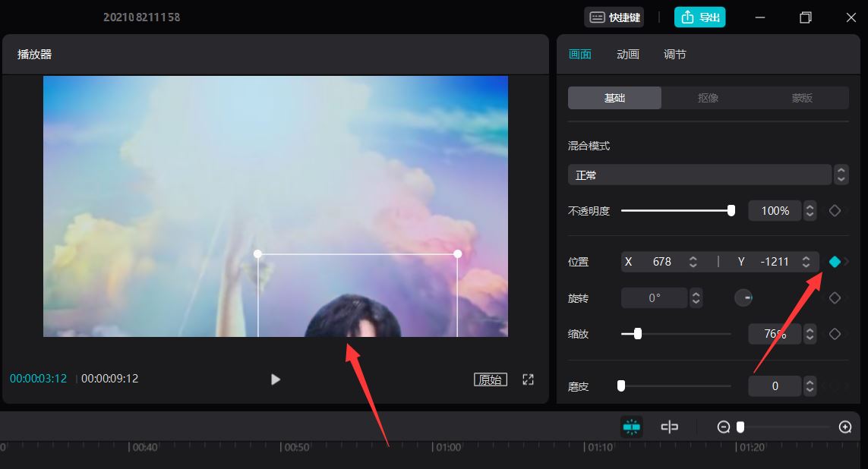Click the 磨皮 value field showing 0
The image size is (868, 469).
(775, 386)
